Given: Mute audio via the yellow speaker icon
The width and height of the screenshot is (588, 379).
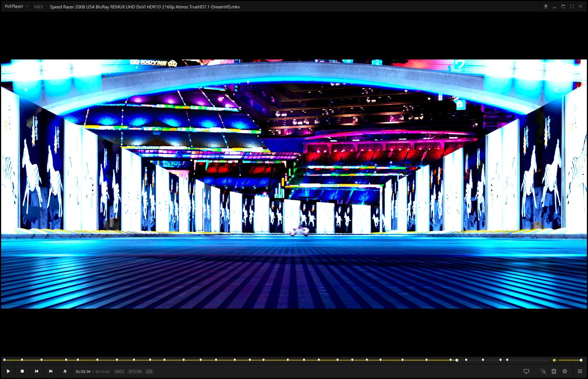Looking at the screenshot, I should 554,360.
